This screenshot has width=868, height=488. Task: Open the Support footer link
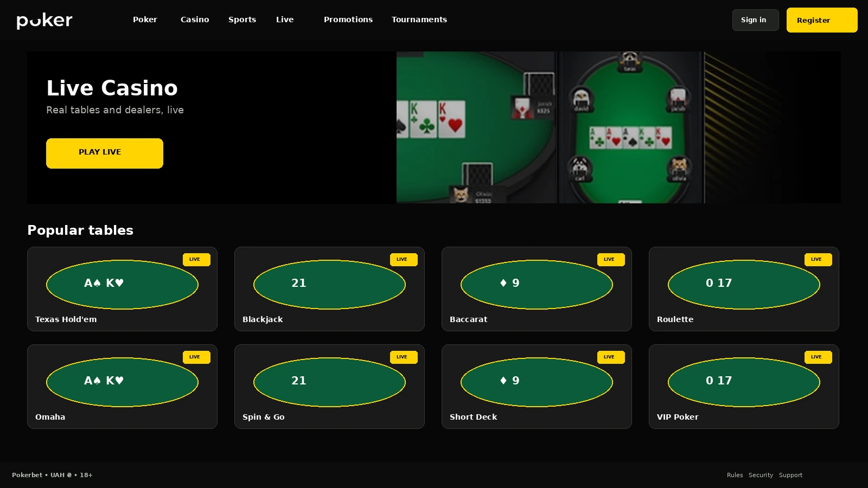790,475
